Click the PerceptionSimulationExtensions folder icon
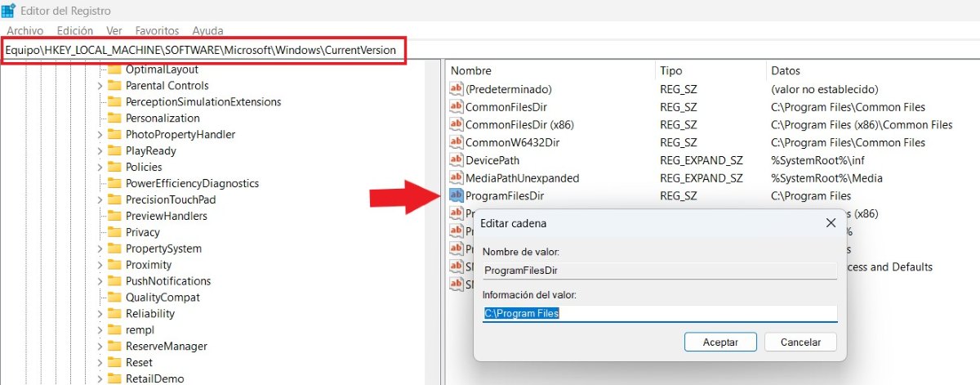This screenshot has height=385, width=980. click(x=114, y=102)
